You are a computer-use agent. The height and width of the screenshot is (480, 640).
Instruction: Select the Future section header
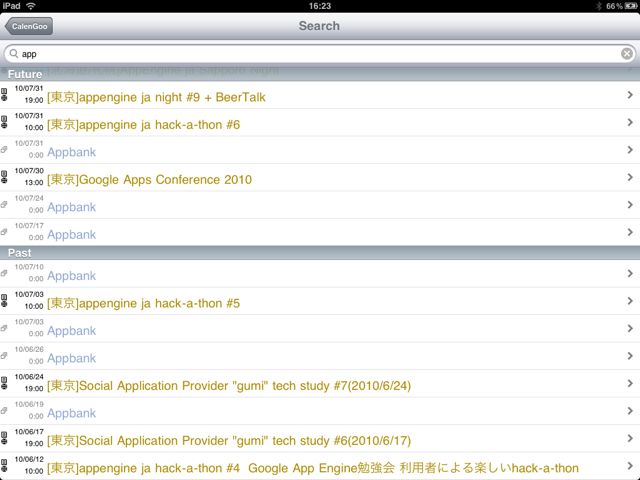click(320, 74)
